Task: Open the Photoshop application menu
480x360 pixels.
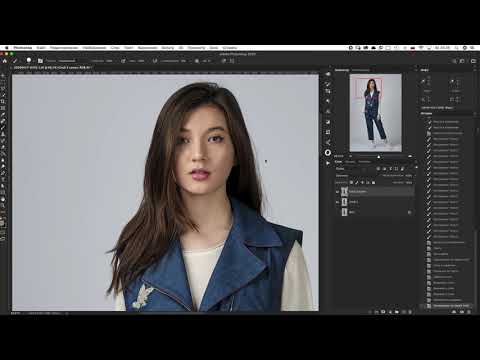Action: 23,48
